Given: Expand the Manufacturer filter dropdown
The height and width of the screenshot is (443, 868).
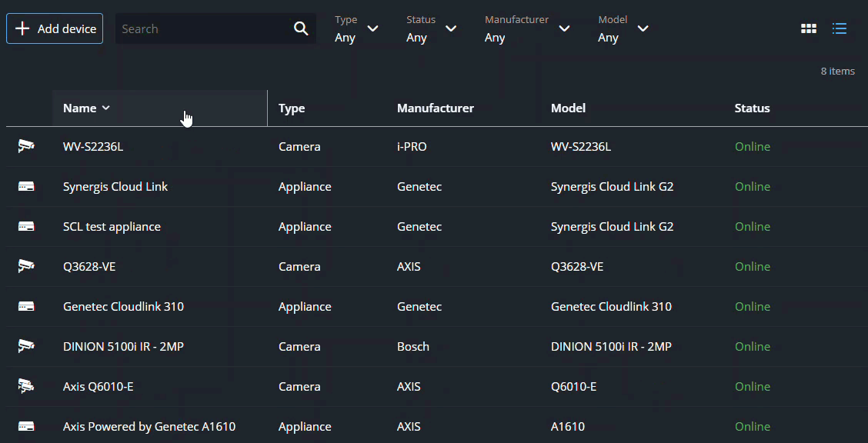Looking at the screenshot, I should 527,28.
